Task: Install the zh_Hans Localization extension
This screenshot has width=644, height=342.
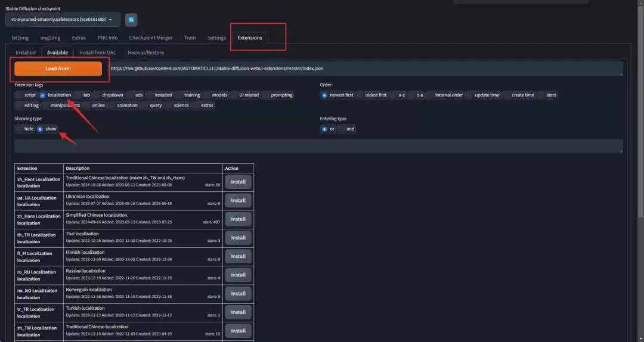Action: (238, 219)
